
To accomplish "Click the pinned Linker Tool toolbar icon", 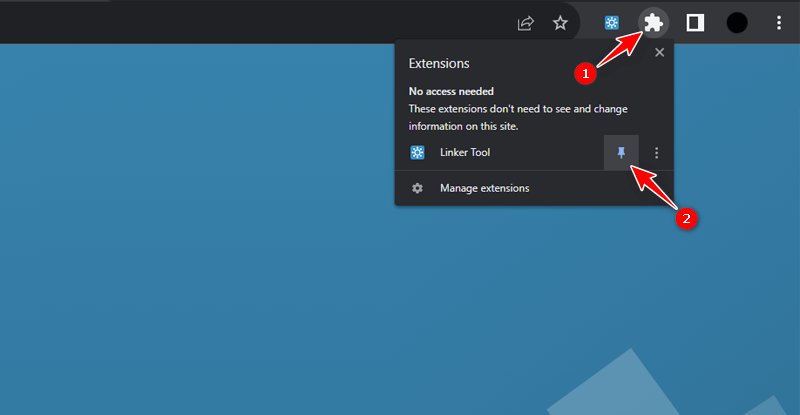I will 612,23.
